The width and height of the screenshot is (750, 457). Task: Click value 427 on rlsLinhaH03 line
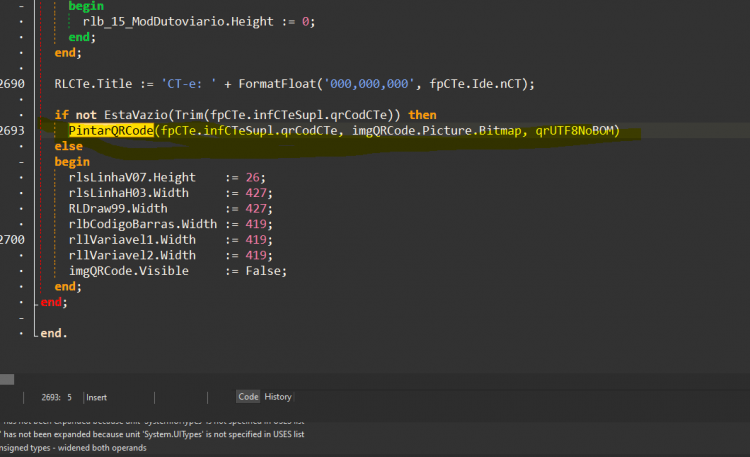click(256, 193)
